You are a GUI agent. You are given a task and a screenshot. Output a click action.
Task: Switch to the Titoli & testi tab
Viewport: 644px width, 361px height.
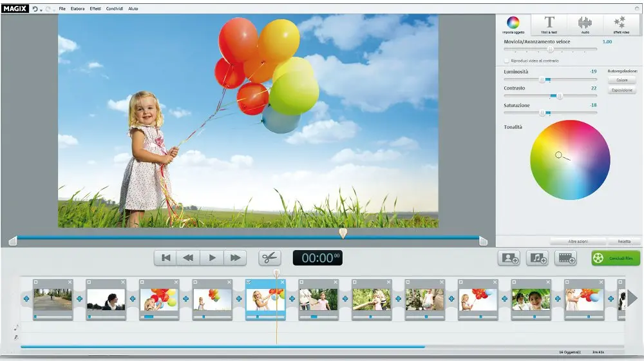(549, 24)
